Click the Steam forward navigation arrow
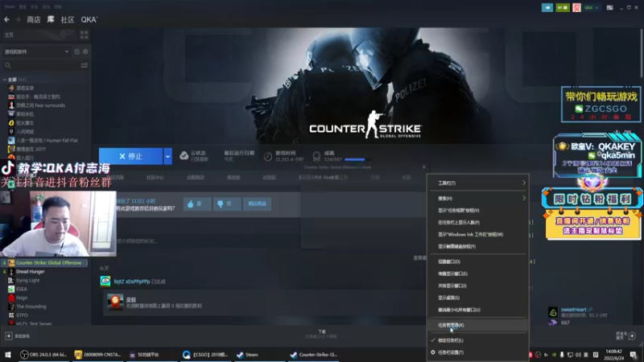This screenshot has width=644, height=362. coord(18,19)
